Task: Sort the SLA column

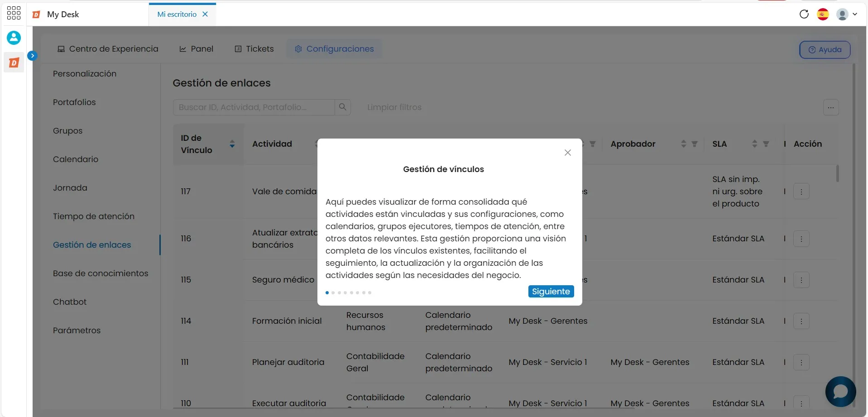Action: click(x=754, y=144)
